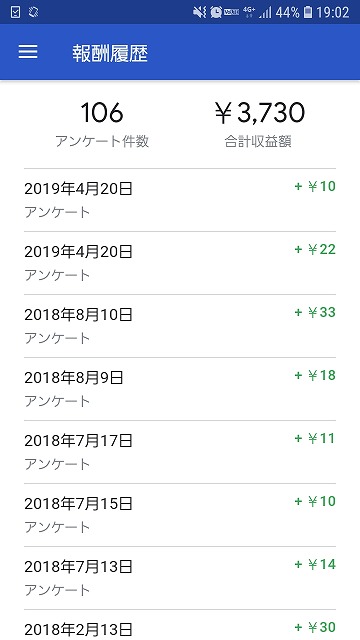Open the hamburger navigation menu
Viewport: 360px width, 640px height.
tap(28, 52)
